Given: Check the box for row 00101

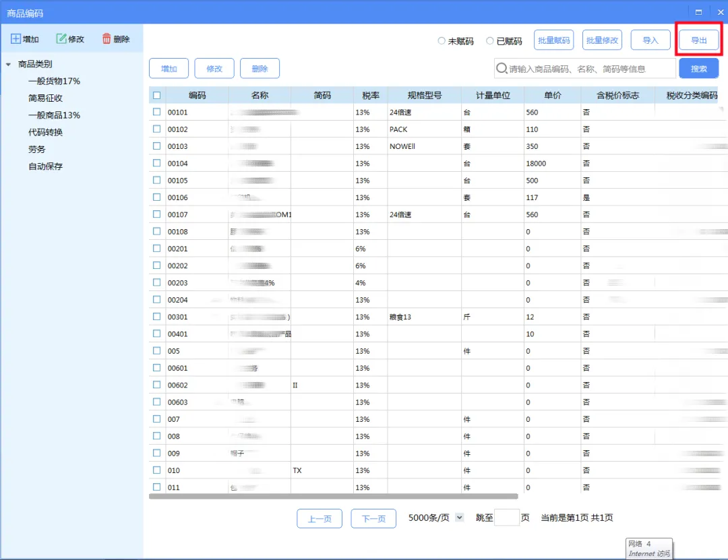Looking at the screenshot, I should 157,112.
